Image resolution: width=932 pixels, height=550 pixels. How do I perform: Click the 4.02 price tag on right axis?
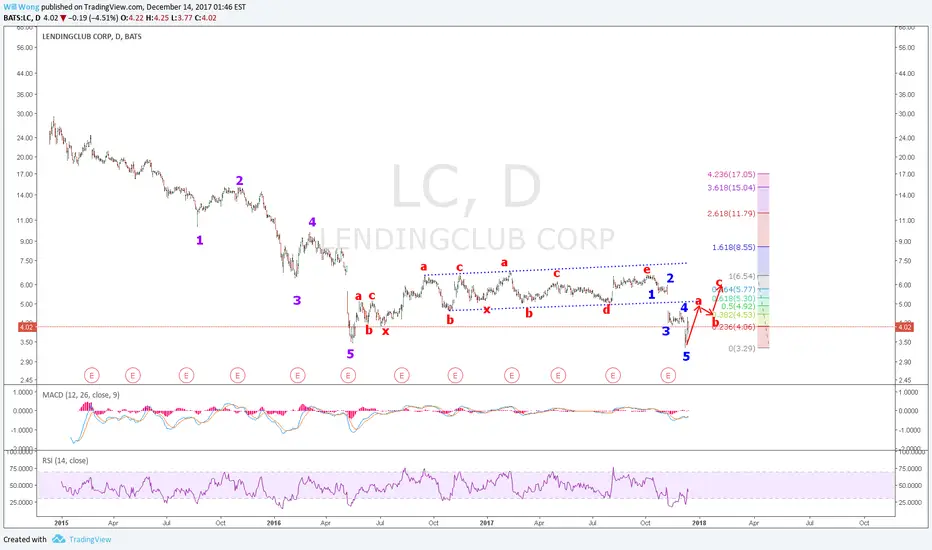pyautogui.click(x=904, y=327)
